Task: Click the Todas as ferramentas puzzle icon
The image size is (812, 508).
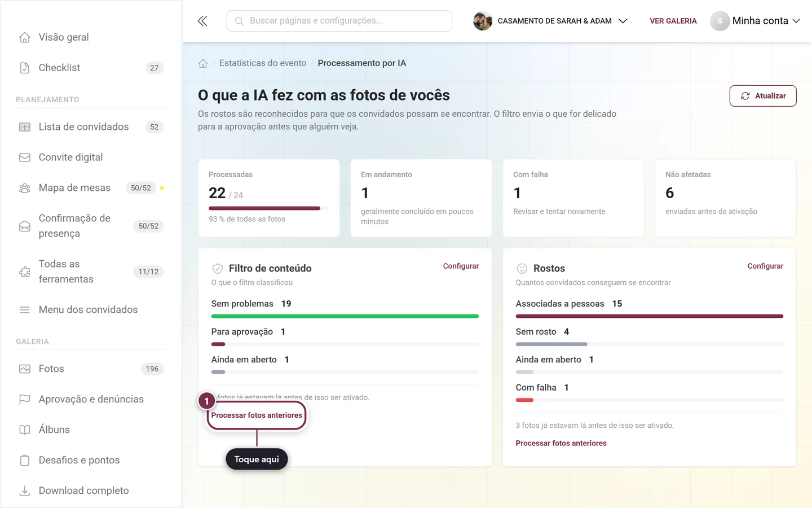Action: (x=25, y=271)
